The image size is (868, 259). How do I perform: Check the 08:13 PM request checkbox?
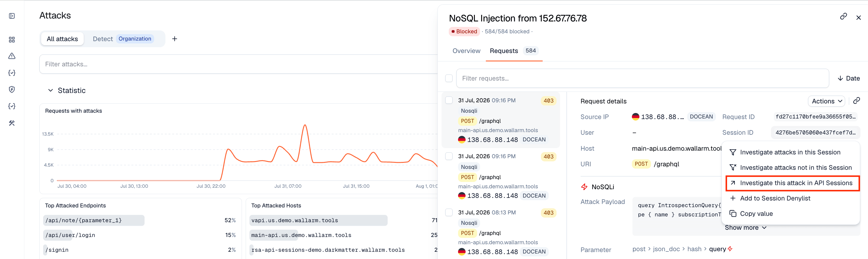point(449,212)
